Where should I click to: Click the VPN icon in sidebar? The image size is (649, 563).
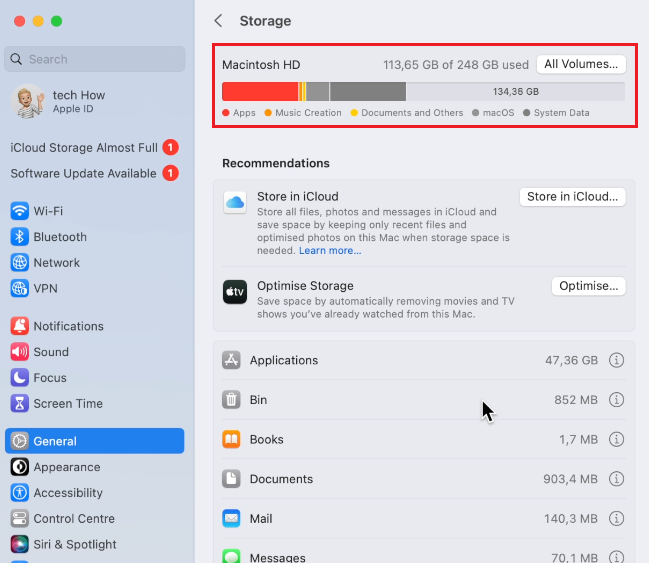pos(19,288)
